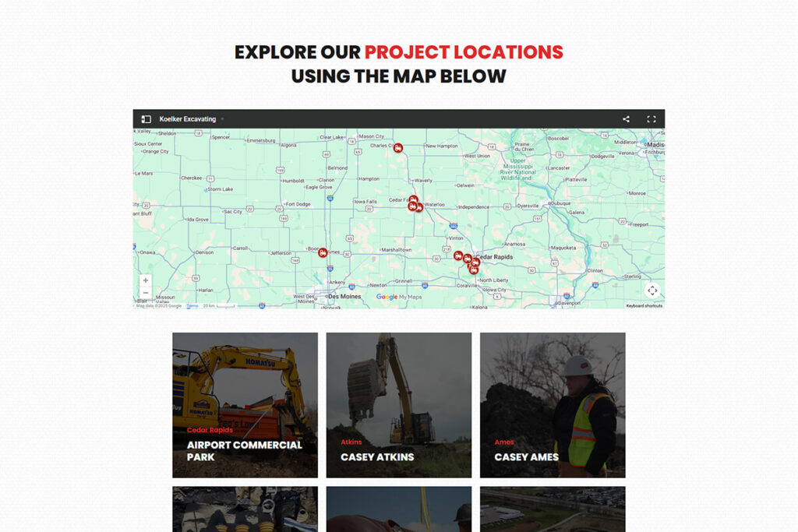Viewport: 798px width, 532px height.
Task: Select the leftmost marker west of Cedar Rapids
Action: (x=458, y=255)
